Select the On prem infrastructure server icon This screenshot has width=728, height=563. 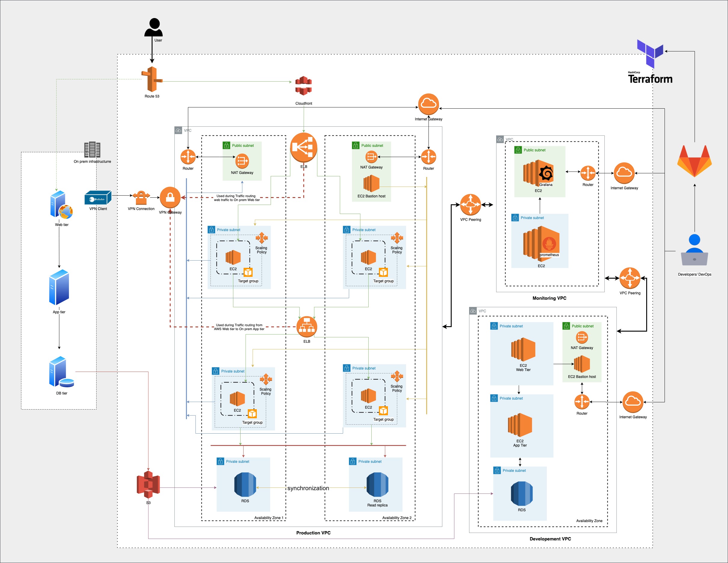pos(92,150)
